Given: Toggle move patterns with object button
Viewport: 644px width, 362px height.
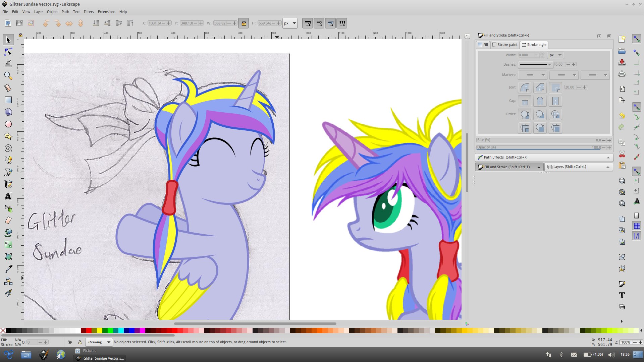Looking at the screenshot, I should click(x=342, y=23).
